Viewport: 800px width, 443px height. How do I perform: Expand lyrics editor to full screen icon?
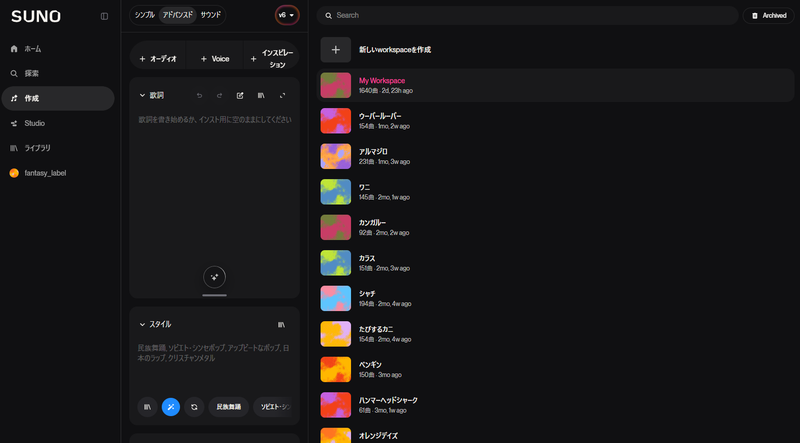click(283, 95)
